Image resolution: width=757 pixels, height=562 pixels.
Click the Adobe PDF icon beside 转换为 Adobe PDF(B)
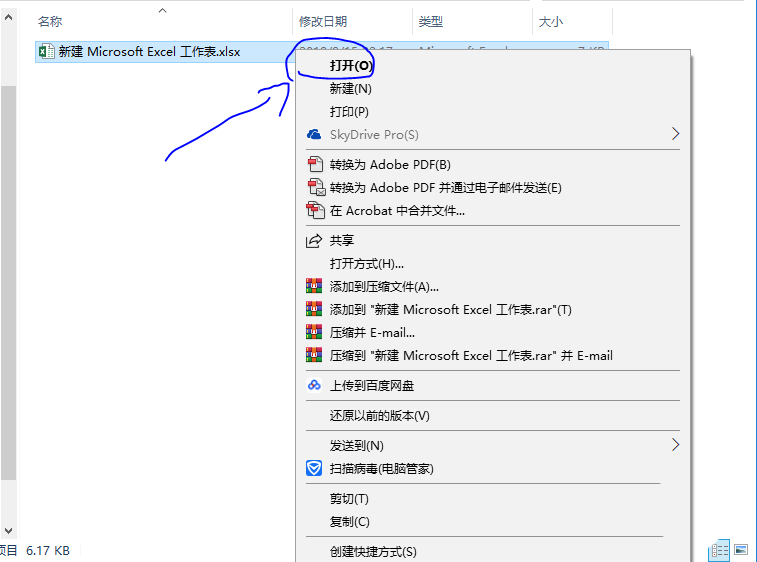(x=315, y=164)
